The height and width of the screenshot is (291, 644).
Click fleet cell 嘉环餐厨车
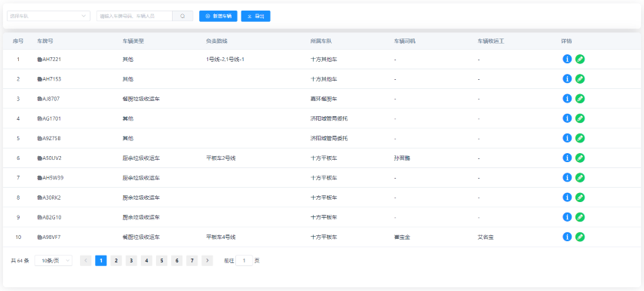[x=324, y=99]
